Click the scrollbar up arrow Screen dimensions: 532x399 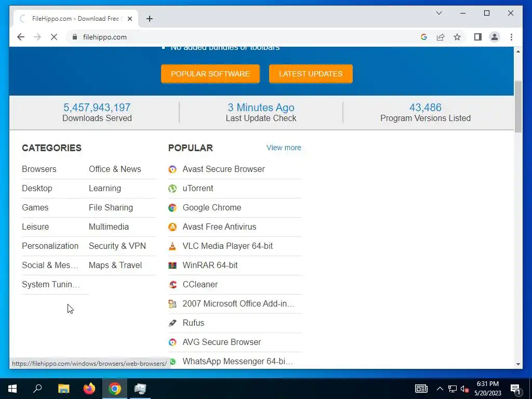(x=518, y=51)
